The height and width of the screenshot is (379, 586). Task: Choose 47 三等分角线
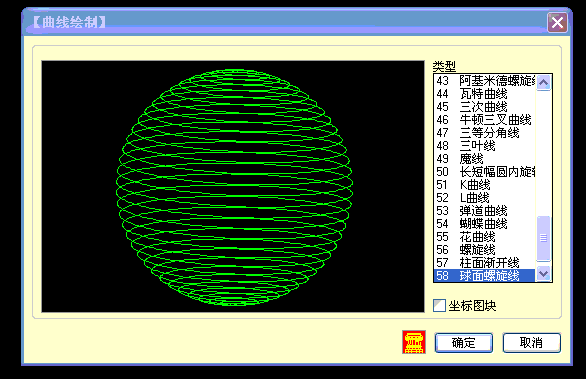point(485,133)
